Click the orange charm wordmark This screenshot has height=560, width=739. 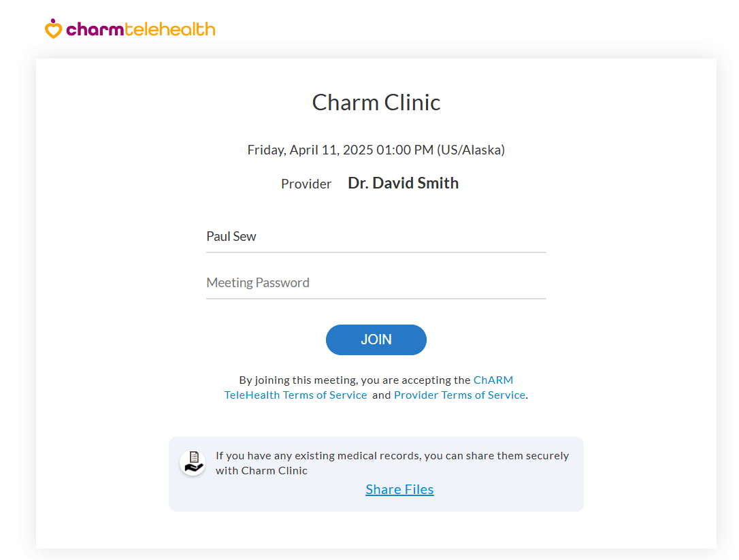point(94,29)
